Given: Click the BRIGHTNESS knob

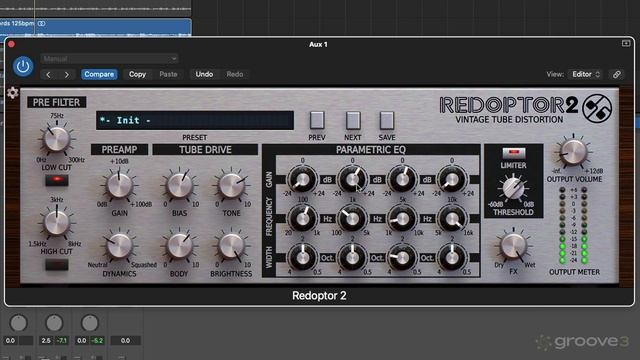Looking at the screenshot, I should coord(231,246).
